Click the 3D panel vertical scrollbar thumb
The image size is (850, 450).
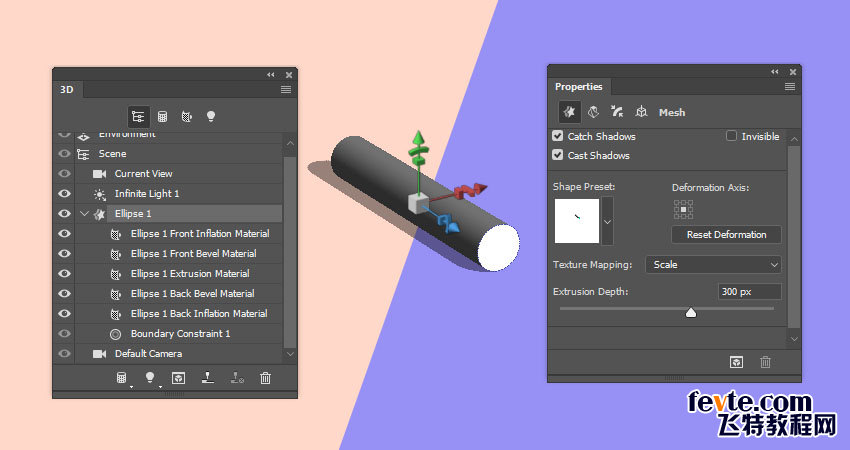tap(290, 252)
